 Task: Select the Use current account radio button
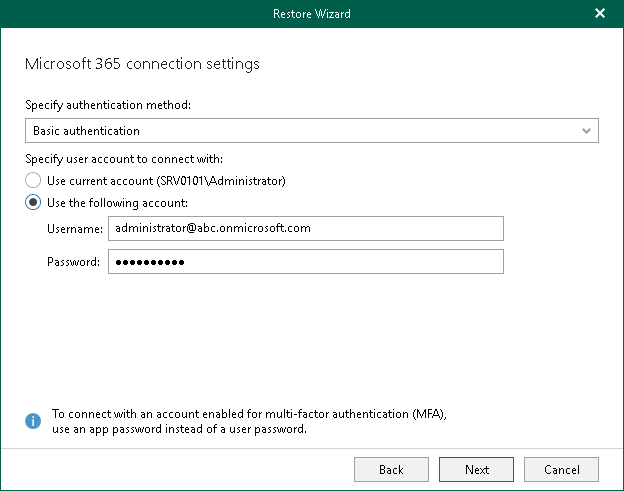34,180
